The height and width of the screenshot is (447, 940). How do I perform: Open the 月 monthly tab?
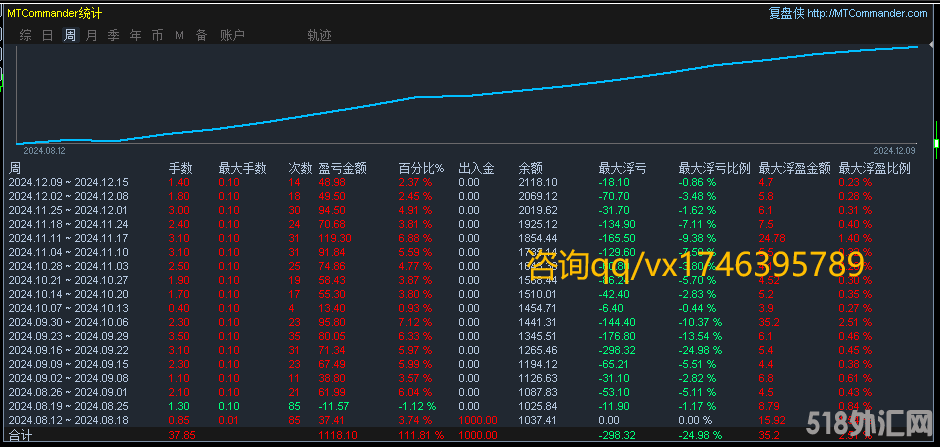(x=91, y=35)
